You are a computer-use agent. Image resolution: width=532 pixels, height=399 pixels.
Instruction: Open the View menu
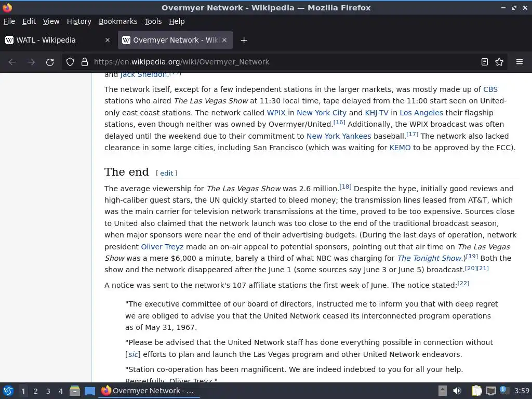pyautogui.click(x=51, y=21)
